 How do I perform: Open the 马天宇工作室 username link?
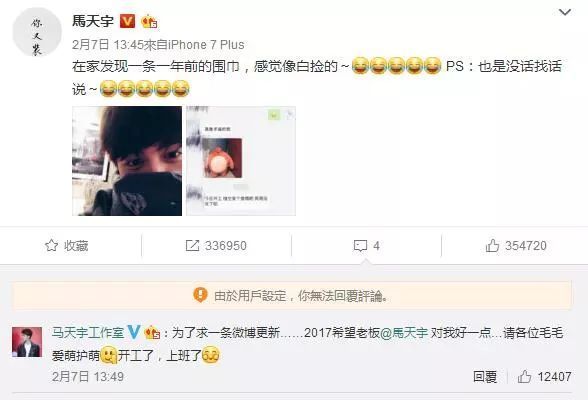(88, 333)
